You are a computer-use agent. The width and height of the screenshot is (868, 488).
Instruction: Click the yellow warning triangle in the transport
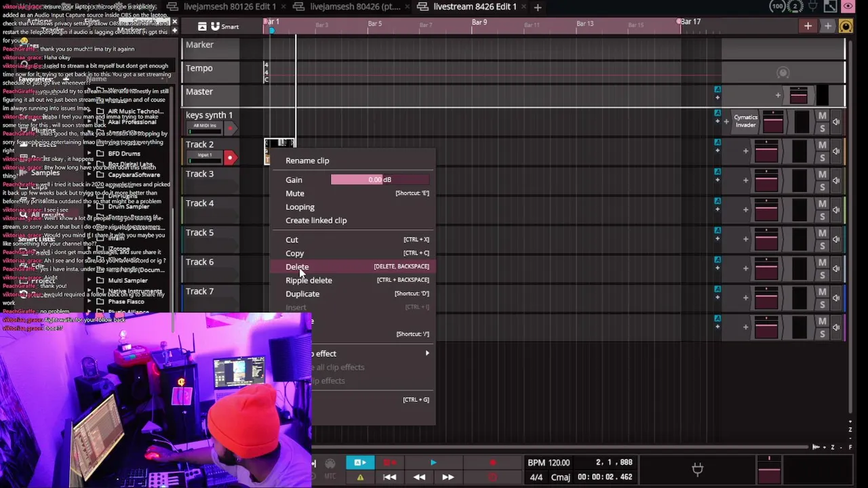360,478
